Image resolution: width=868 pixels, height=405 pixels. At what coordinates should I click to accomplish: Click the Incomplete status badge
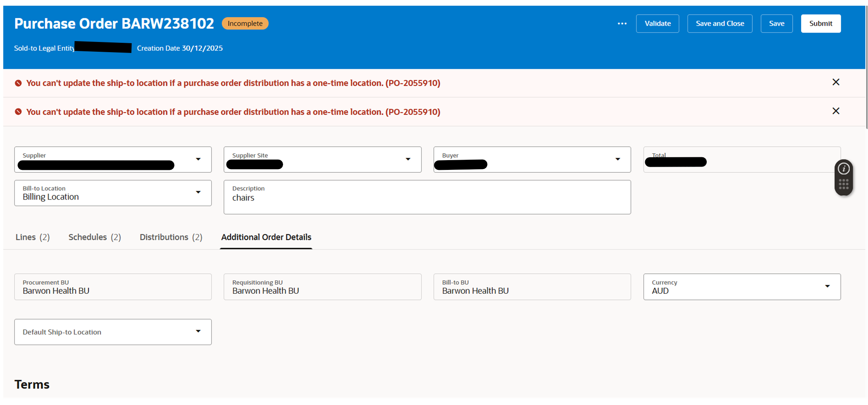pyautogui.click(x=245, y=24)
